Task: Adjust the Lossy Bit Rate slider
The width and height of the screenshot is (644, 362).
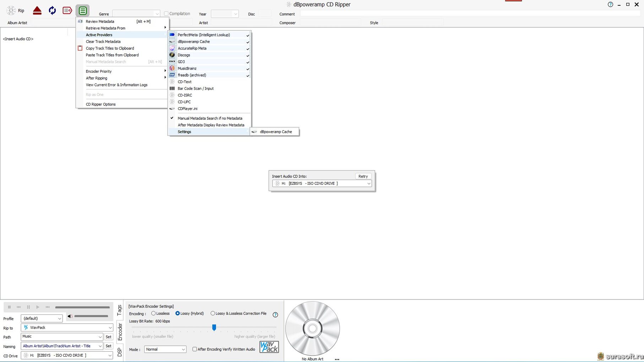Action: click(214, 327)
